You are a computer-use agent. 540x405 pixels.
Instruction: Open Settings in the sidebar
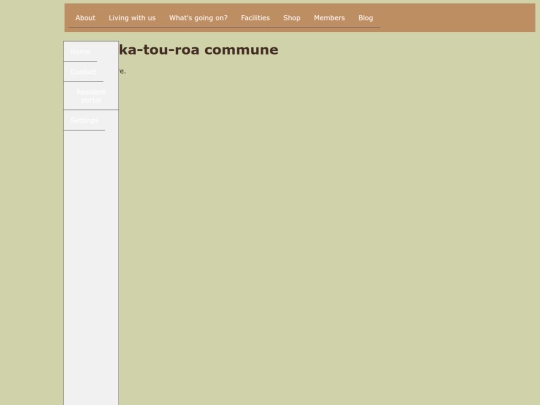[84, 120]
